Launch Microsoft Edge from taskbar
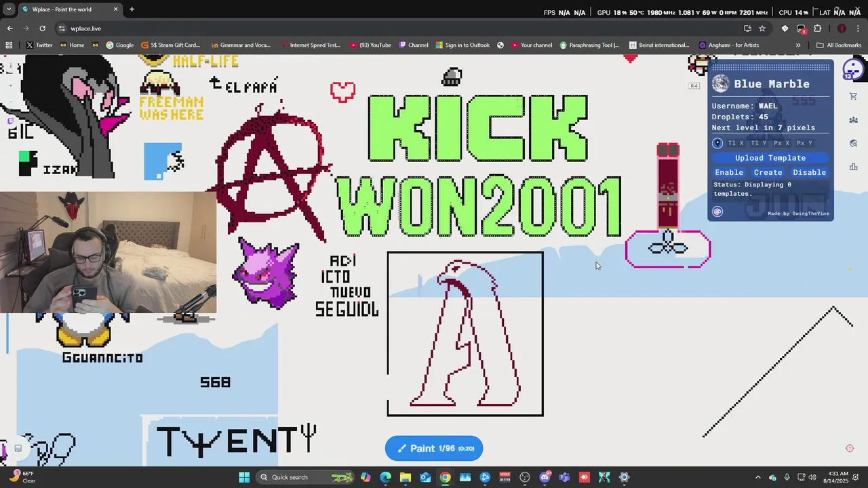 [385, 477]
